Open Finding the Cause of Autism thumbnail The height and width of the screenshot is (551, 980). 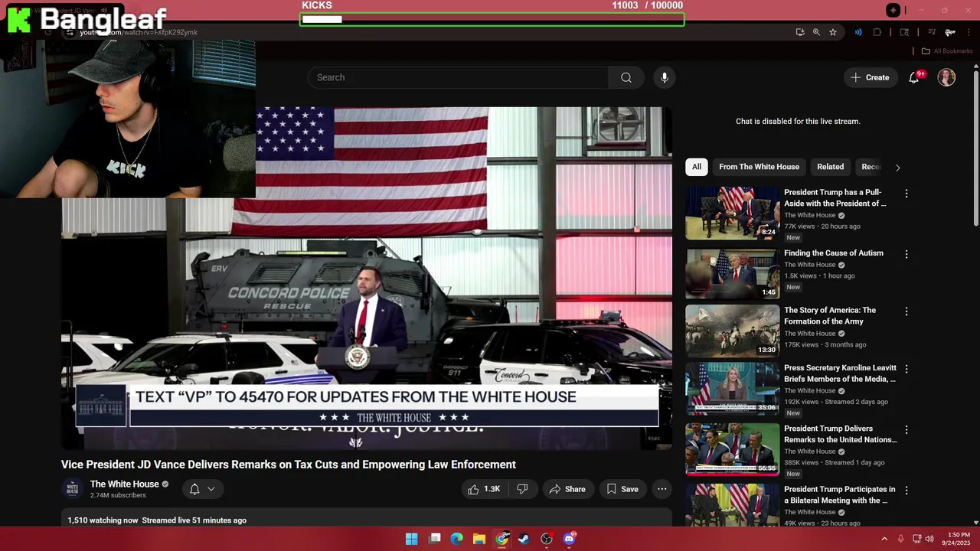click(x=733, y=274)
